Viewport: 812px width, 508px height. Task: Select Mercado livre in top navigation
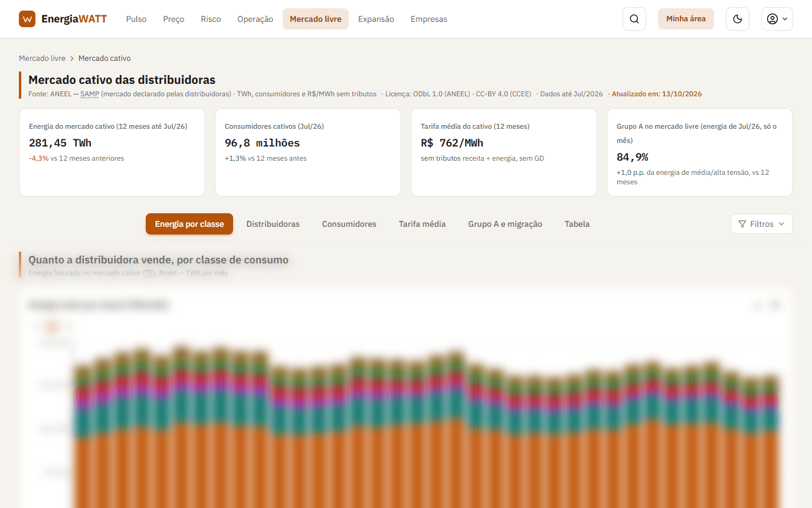coord(316,19)
